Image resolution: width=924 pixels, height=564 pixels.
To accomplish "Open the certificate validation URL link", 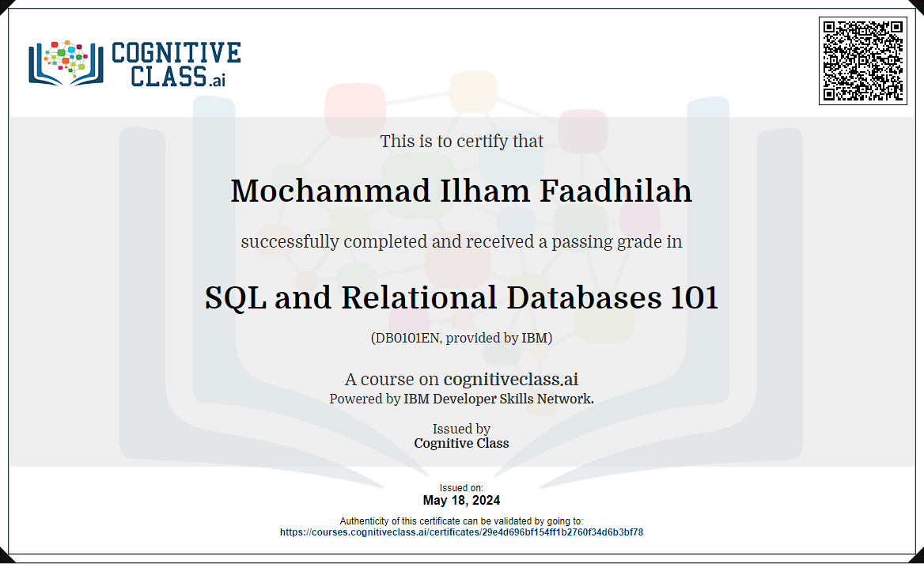I will point(461,532).
